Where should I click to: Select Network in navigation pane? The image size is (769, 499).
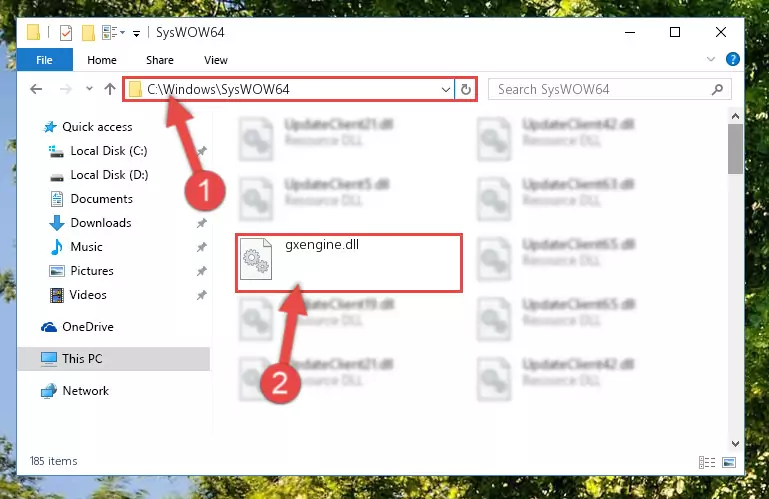pos(86,391)
